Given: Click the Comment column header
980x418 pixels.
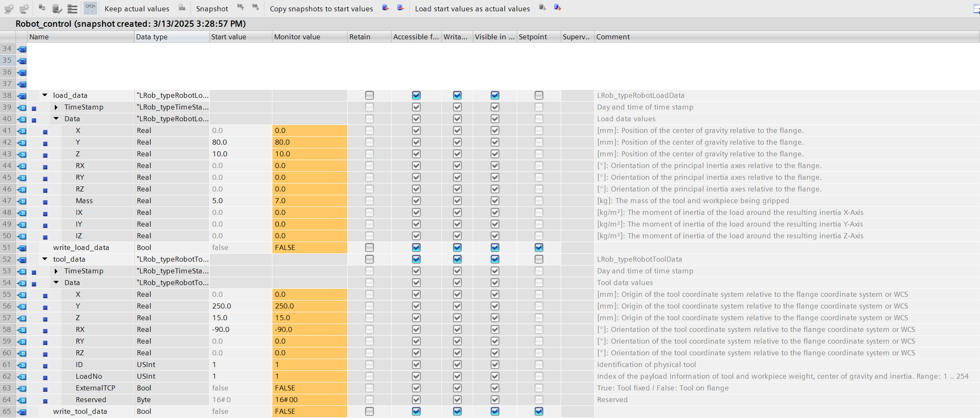Looking at the screenshot, I should (787, 37).
